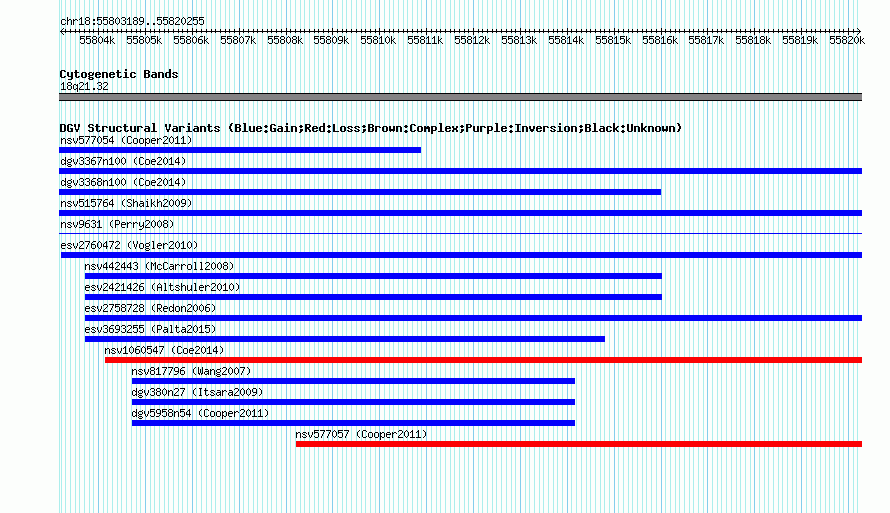Open the esv2758728 (Redon2006) label
Image resolution: width=890 pixels, height=513 pixels.
click(150, 308)
